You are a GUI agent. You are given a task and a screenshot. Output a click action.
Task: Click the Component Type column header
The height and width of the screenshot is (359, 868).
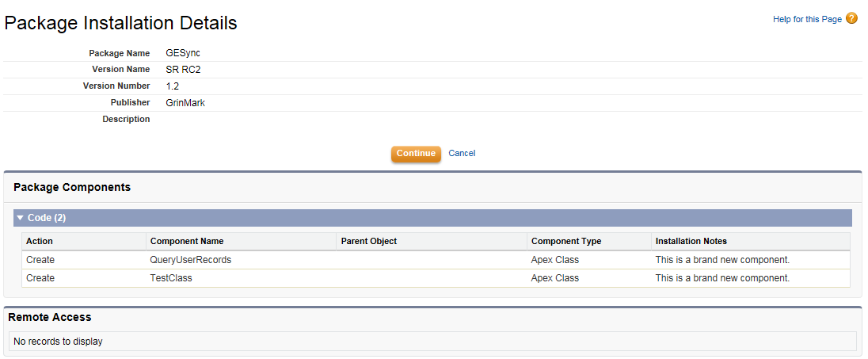(565, 242)
